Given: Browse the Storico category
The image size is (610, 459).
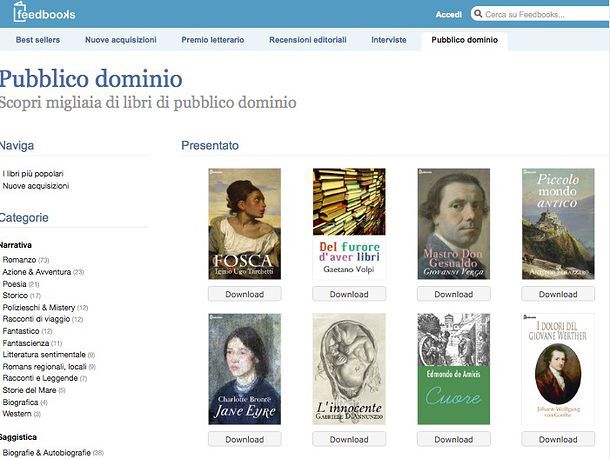Looking at the screenshot, I should [15, 295].
